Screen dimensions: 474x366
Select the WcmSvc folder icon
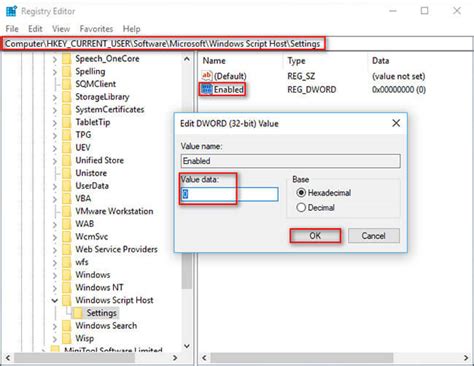coord(67,237)
